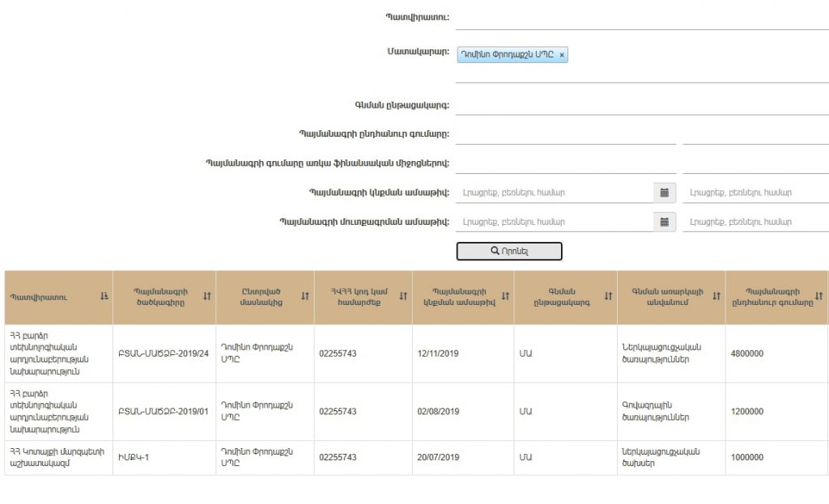Click the Որոնել search button
Image resolution: width=829 pixels, height=504 pixels.
[509, 251]
